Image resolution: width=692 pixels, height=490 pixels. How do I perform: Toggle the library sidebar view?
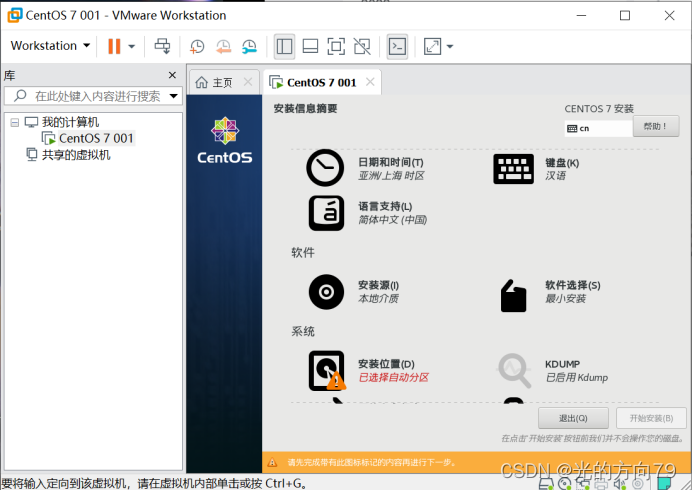coord(284,46)
